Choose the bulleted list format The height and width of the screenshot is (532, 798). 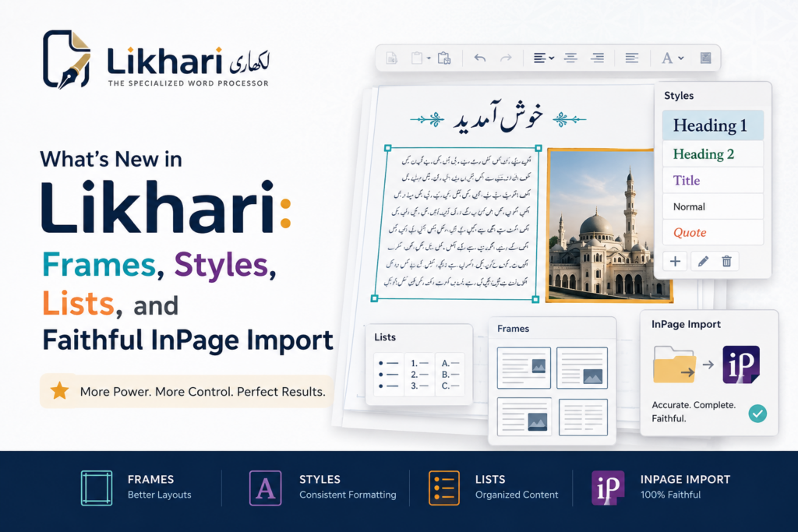tap(389, 375)
